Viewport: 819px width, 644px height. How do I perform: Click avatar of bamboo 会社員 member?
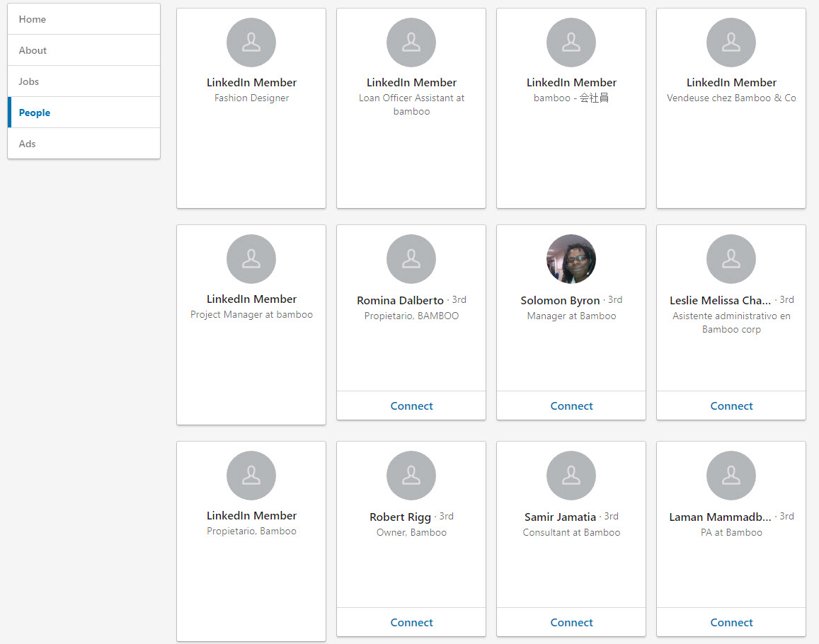pyautogui.click(x=571, y=42)
